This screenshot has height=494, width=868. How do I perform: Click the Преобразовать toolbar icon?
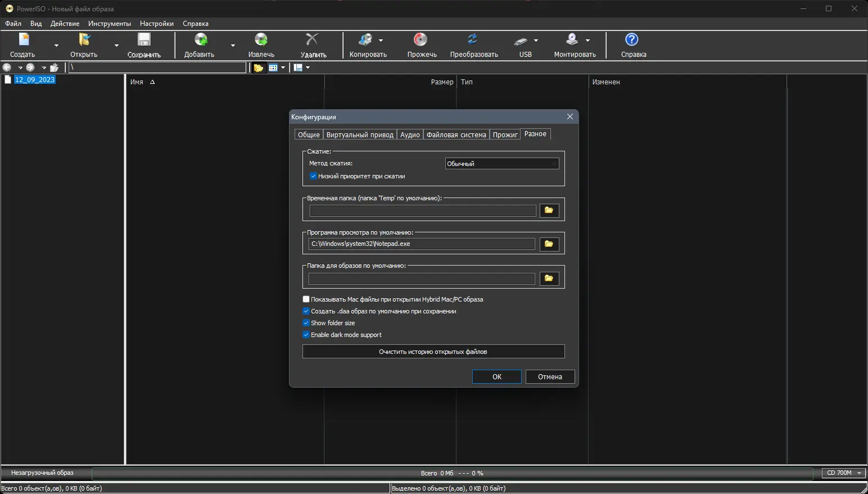pyautogui.click(x=473, y=39)
